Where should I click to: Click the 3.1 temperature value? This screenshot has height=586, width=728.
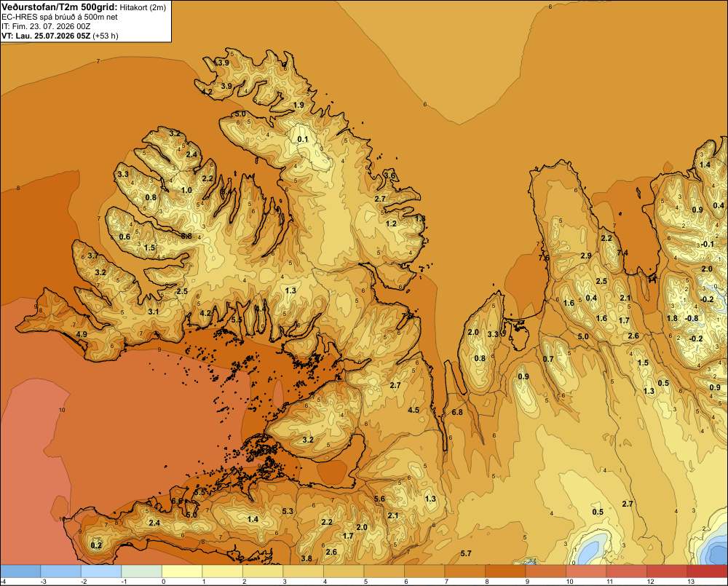[153, 312]
